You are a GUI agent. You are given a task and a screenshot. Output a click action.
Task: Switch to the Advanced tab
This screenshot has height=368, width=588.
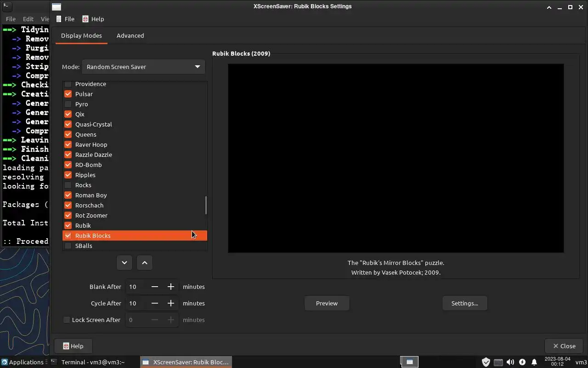(130, 35)
